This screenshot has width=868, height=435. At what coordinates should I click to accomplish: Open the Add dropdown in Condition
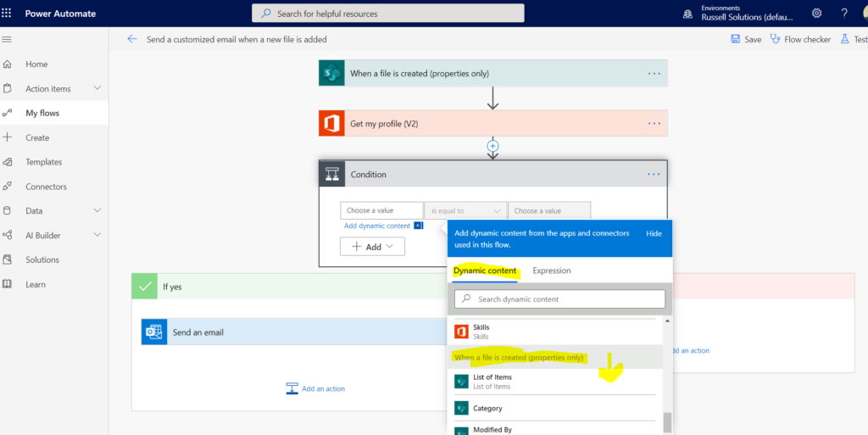point(373,247)
